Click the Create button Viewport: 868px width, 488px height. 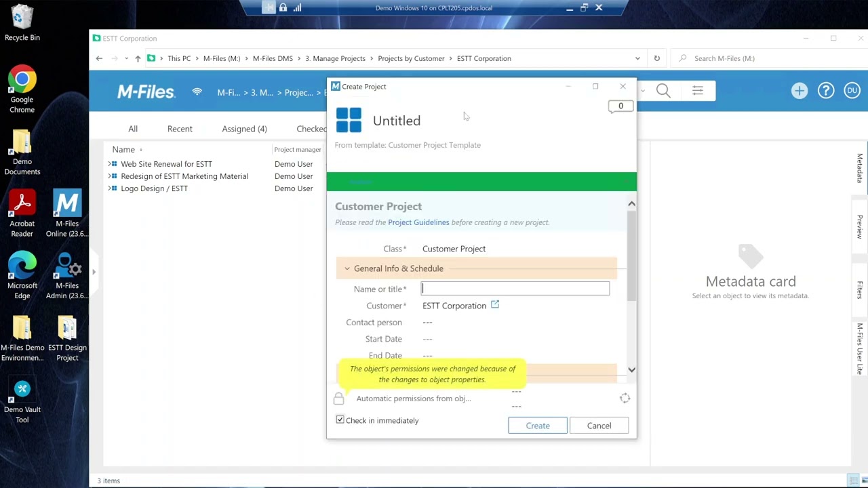pos(538,426)
